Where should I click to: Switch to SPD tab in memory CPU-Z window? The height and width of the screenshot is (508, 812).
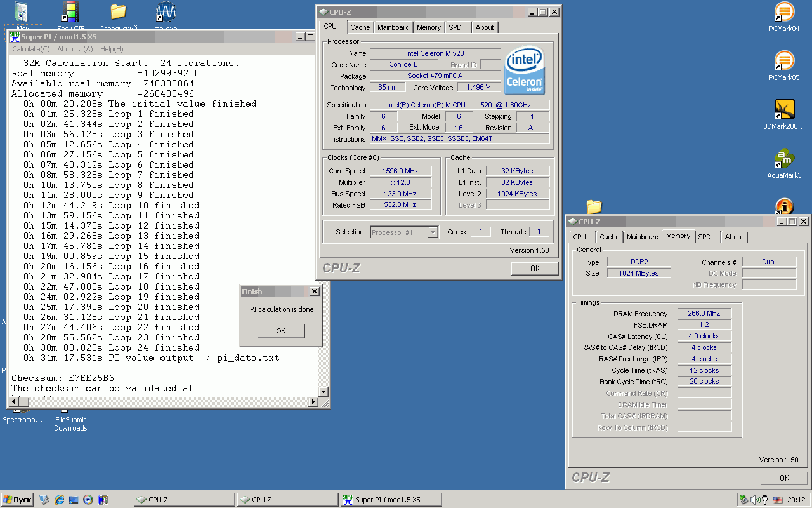(704, 237)
